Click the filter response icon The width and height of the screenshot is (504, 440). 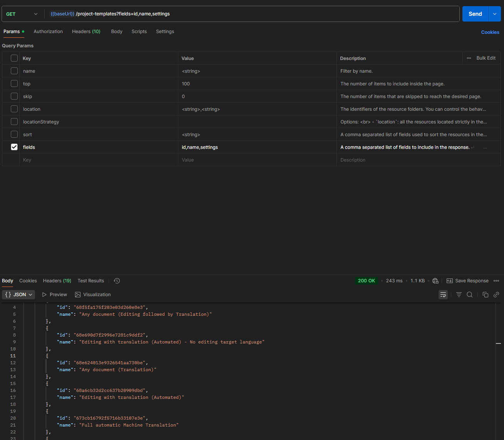tap(459, 295)
